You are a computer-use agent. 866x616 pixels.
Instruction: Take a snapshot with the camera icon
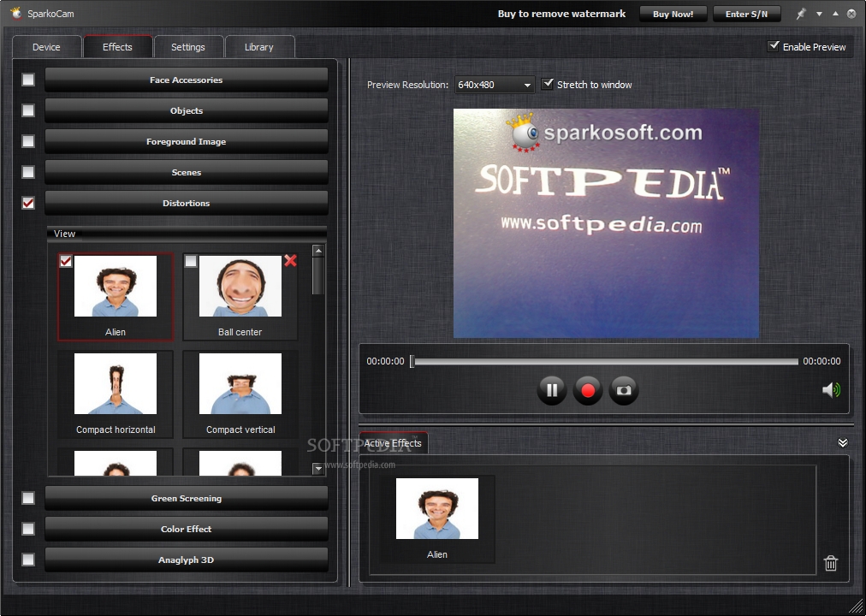pos(624,390)
